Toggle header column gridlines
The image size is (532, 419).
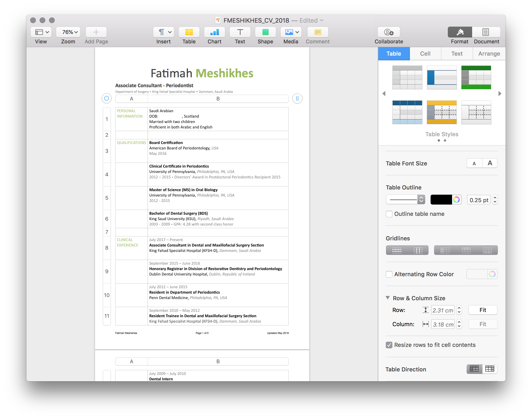[445, 250]
